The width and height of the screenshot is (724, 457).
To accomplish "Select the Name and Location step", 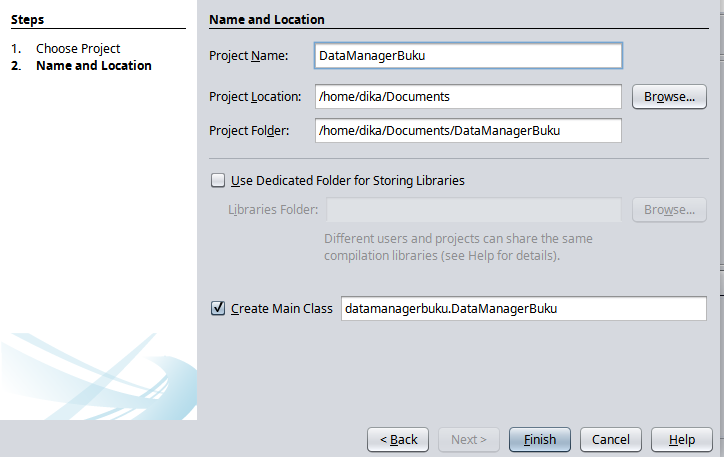I will coord(93,65).
